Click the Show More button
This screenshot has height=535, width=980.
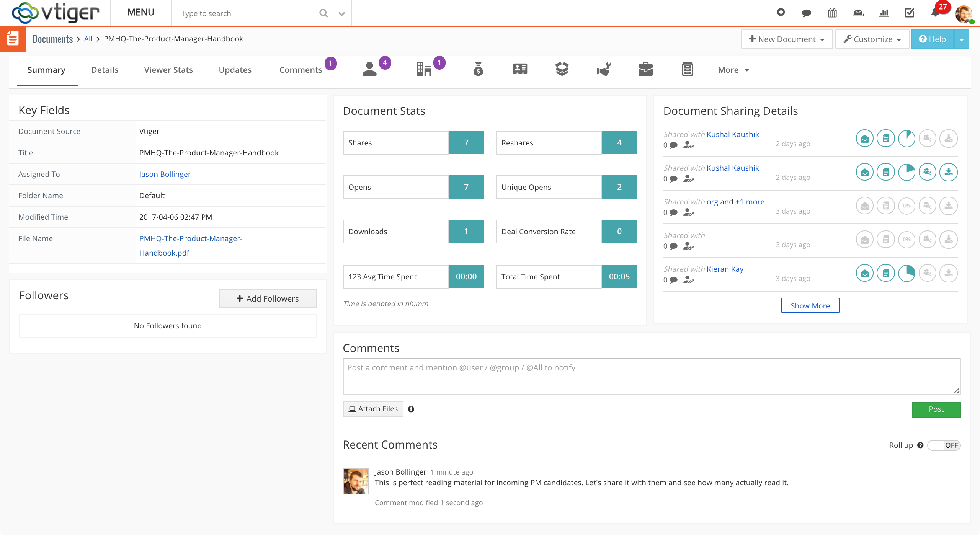point(810,305)
